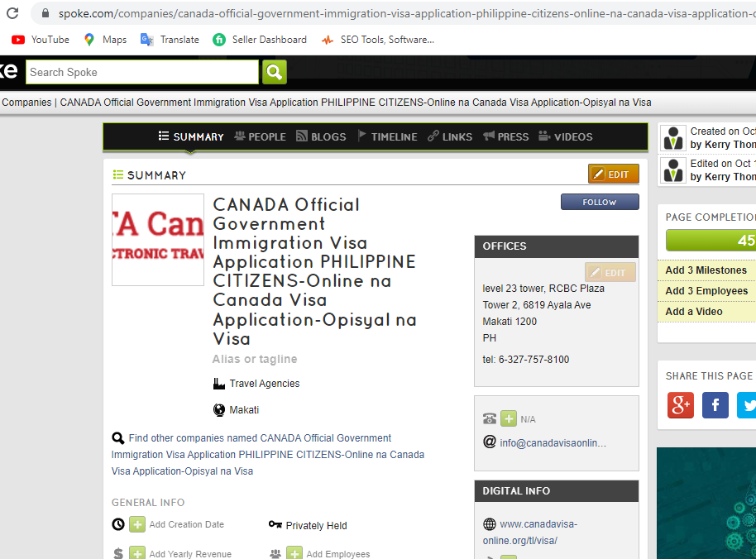Switch to the Blogs tab

click(321, 137)
